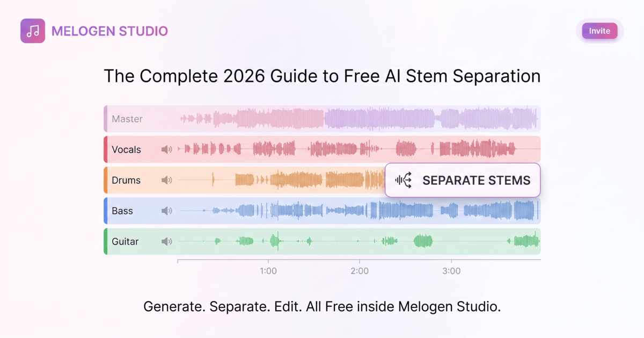The image size is (644, 338).
Task: Click the green Guitar waveform
Action: click(x=358, y=241)
